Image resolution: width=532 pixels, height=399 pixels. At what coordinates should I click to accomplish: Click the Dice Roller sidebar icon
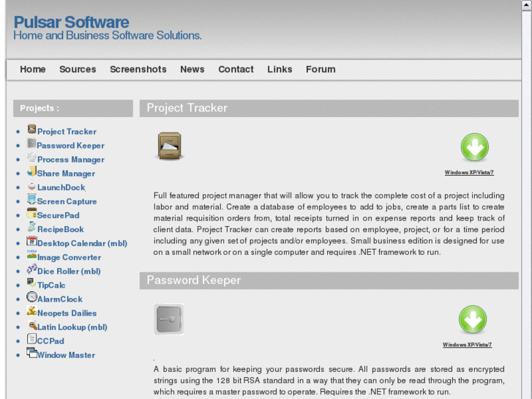click(x=32, y=269)
